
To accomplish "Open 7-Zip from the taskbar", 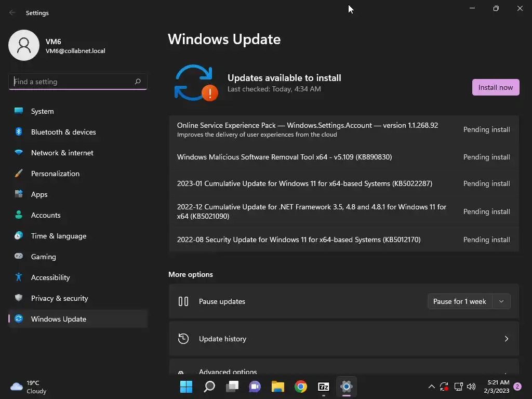I will click(323, 387).
